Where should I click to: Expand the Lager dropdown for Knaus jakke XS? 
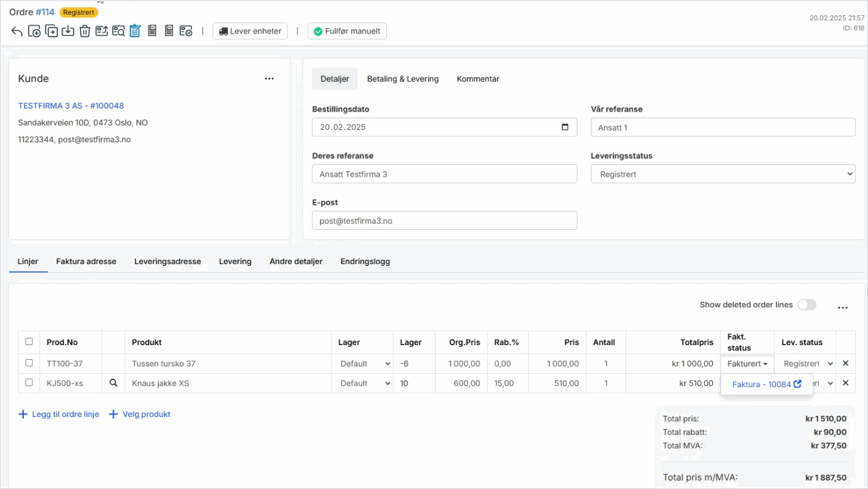pyautogui.click(x=365, y=384)
